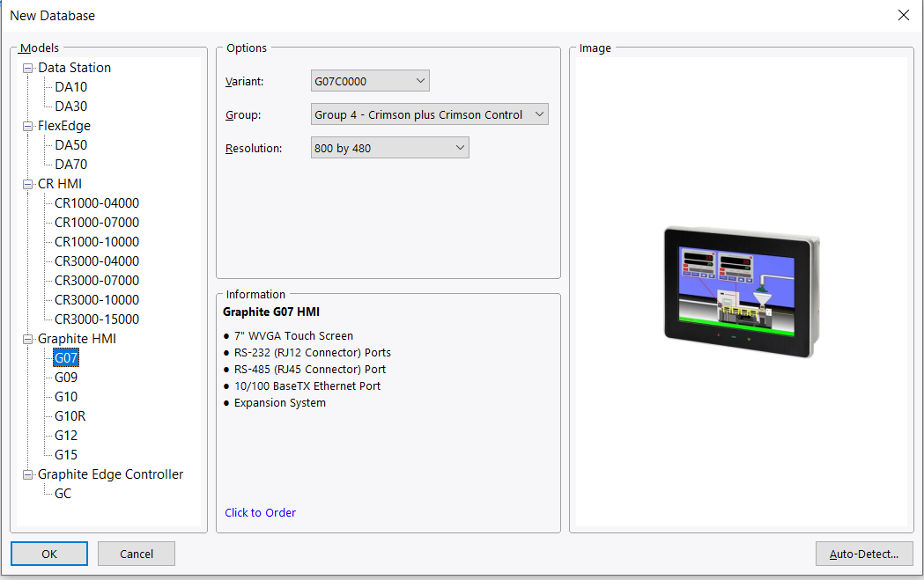Open the Resolution dropdown
924x580 pixels.
tap(390, 148)
